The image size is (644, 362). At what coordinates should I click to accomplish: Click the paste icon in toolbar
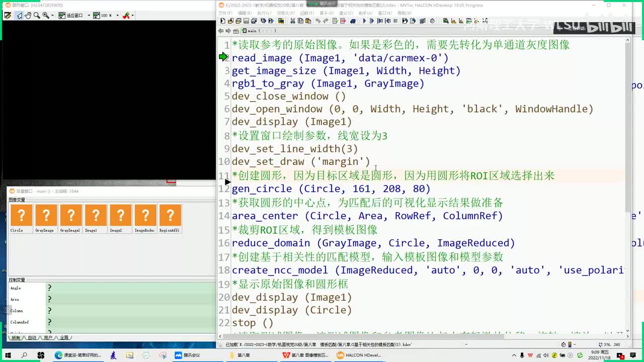tap(308, 21)
